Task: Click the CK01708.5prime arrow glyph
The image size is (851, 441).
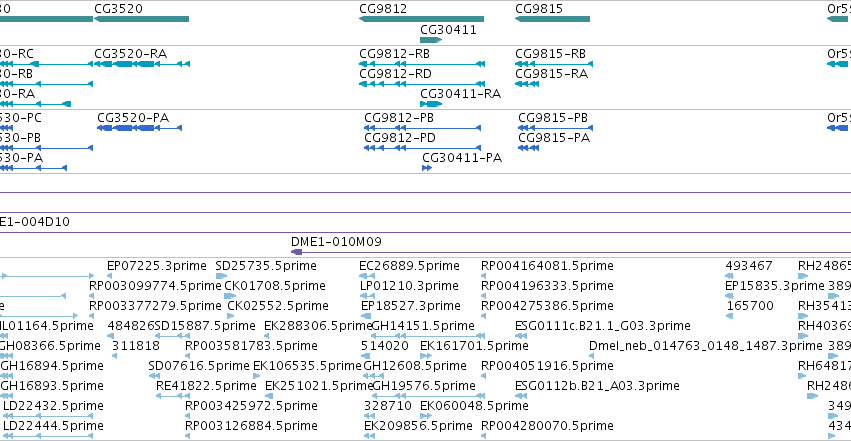Action: pyautogui.click(x=230, y=296)
